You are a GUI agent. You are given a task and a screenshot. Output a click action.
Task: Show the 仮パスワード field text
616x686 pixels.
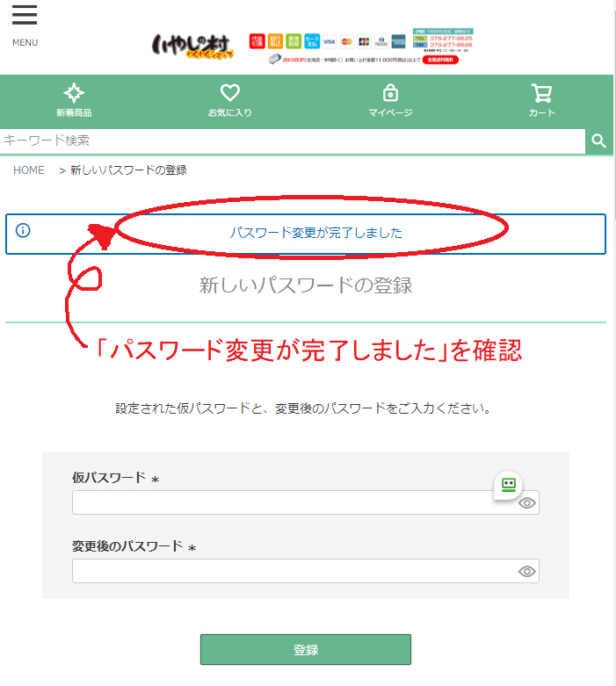tap(526, 503)
